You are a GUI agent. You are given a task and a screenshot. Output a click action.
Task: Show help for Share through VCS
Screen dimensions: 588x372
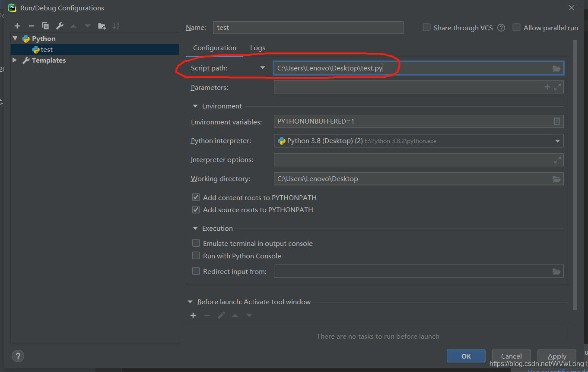point(501,28)
